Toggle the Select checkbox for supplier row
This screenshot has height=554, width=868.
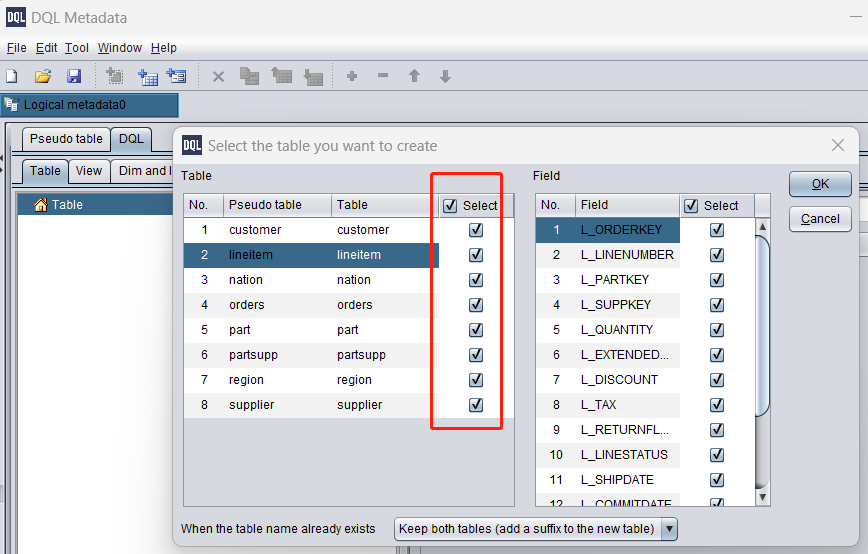[476, 405]
